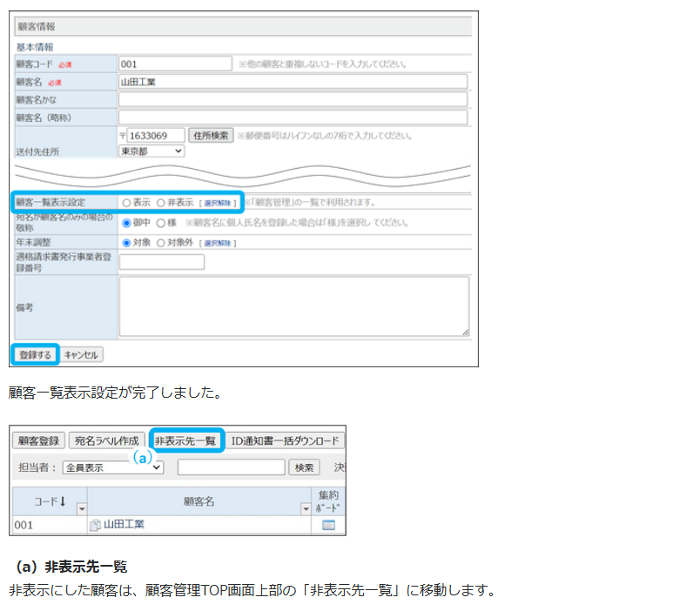This screenshot has height=611, width=700.
Task: Open the 集約ボード icon for 山田工業
Action: point(328,525)
